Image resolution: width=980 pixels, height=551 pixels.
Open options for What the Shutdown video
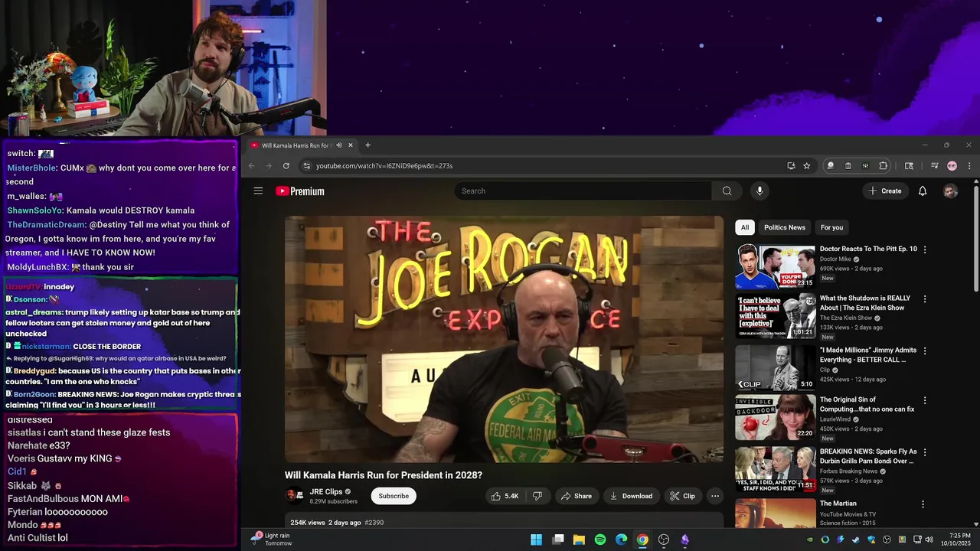[x=925, y=299]
